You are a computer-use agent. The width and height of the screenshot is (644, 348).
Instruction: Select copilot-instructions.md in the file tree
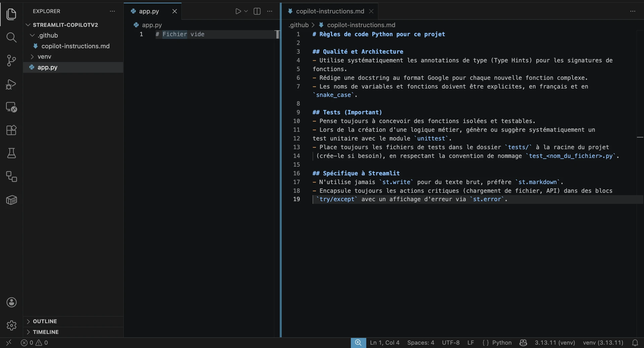coord(75,46)
